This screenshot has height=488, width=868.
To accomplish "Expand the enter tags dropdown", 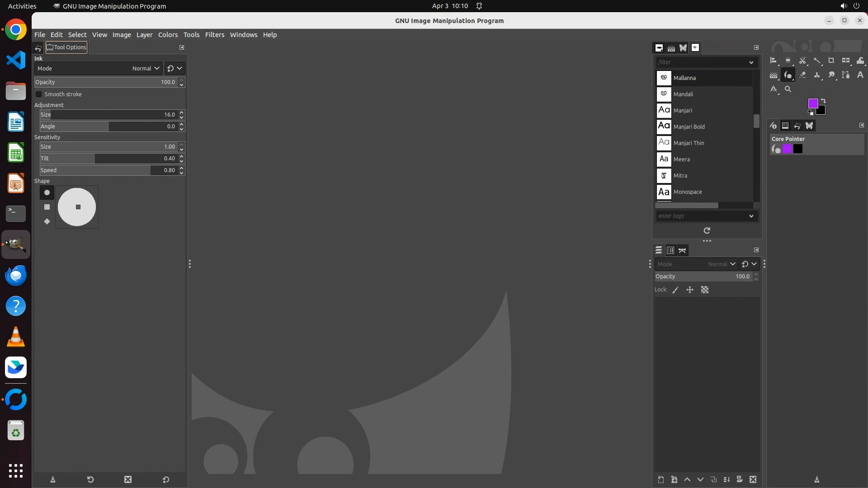I will (x=751, y=216).
